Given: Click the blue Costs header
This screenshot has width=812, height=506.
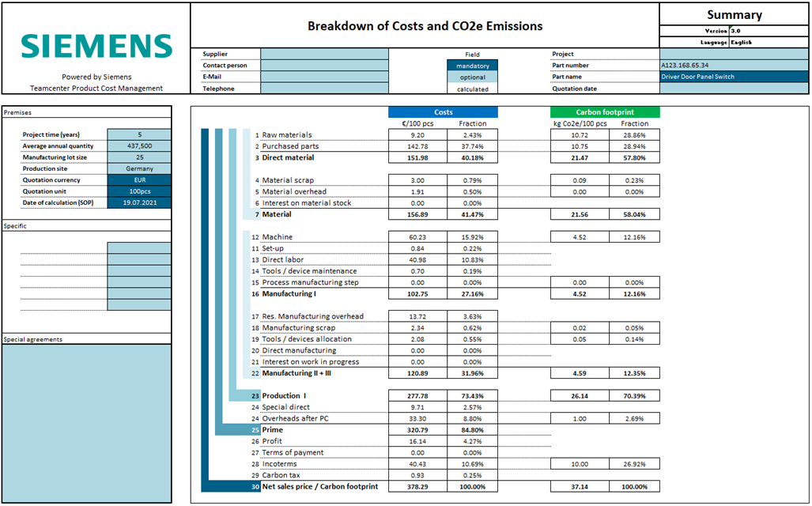Looking at the screenshot, I should 444,112.
